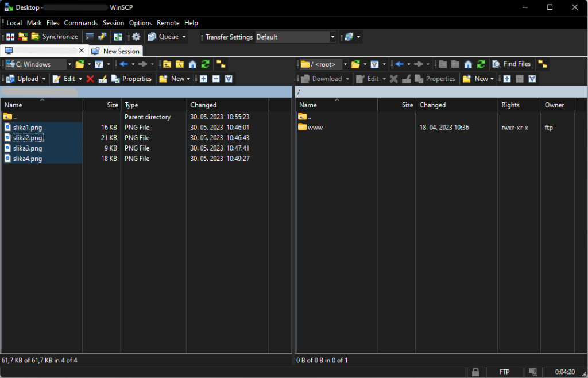Click the local Root Directory folder icon
This screenshot has width=588, height=378.
click(x=180, y=64)
